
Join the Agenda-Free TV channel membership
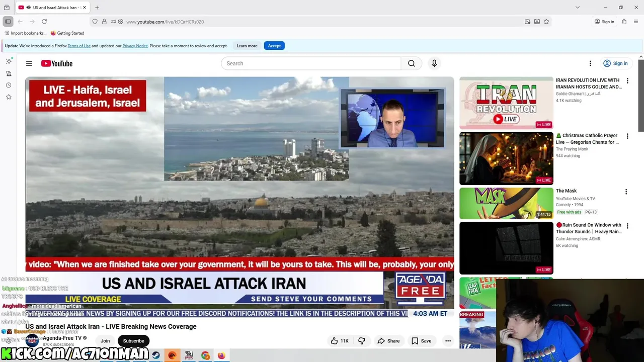coord(105,341)
